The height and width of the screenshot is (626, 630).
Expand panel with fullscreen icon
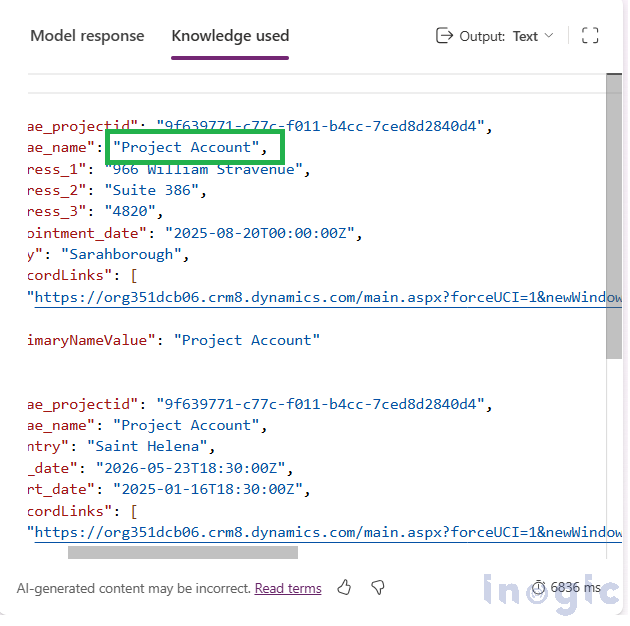pyautogui.click(x=590, y=35)
